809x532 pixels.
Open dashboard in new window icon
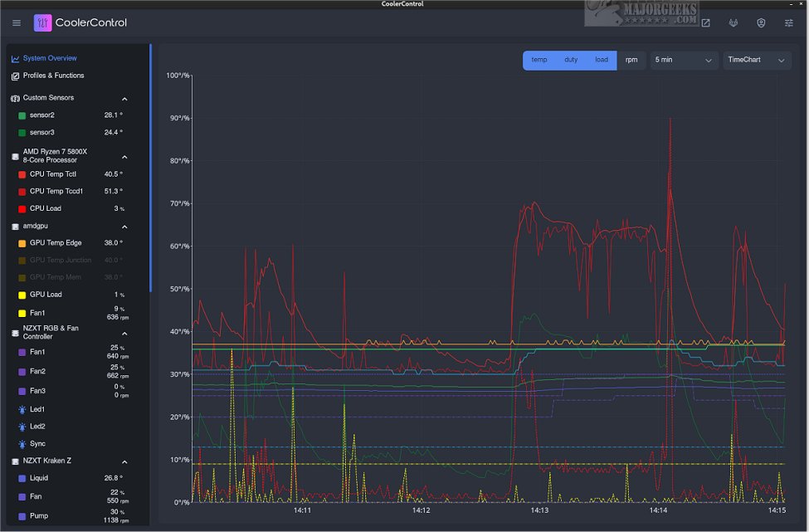tap(705, 22)
